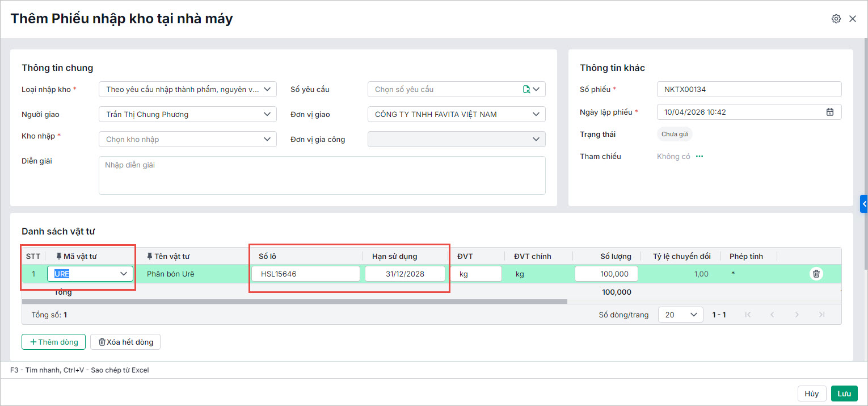
Task: Open the calendar picker for Ngày lập phiếu
Action: [829, 112]
